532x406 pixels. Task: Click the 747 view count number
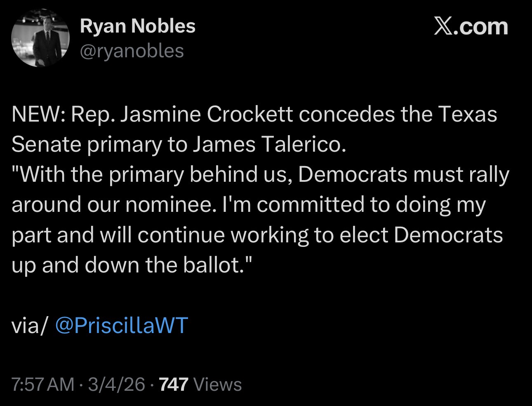point(174,385)
